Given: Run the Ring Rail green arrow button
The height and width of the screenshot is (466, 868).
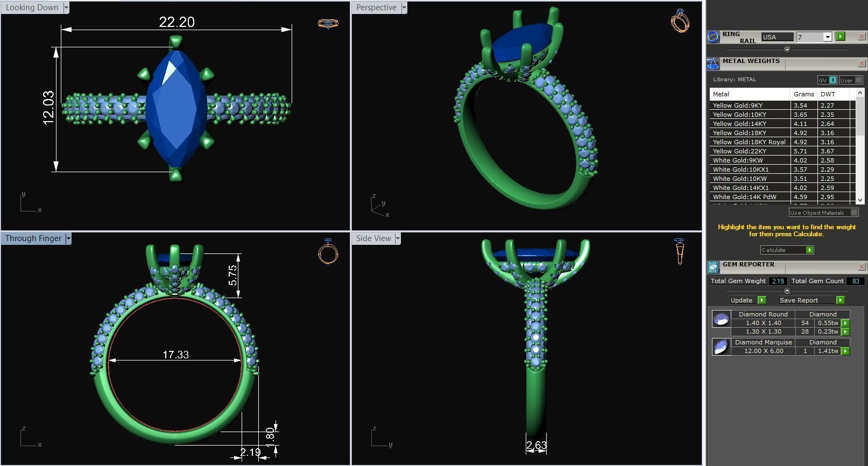Looking at the screenshot, I should point(841,37).
